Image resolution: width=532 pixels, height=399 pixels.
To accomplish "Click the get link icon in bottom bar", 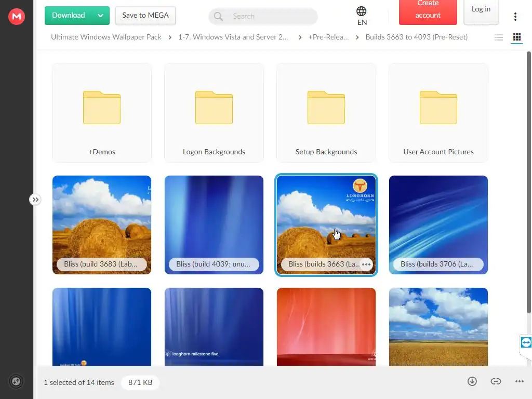I will [496, 381].
